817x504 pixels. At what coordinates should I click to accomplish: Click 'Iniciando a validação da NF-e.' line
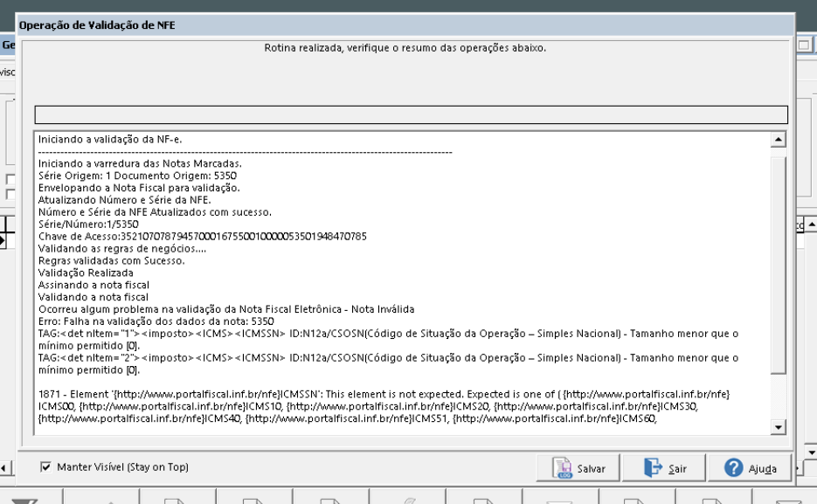(110, 140)
